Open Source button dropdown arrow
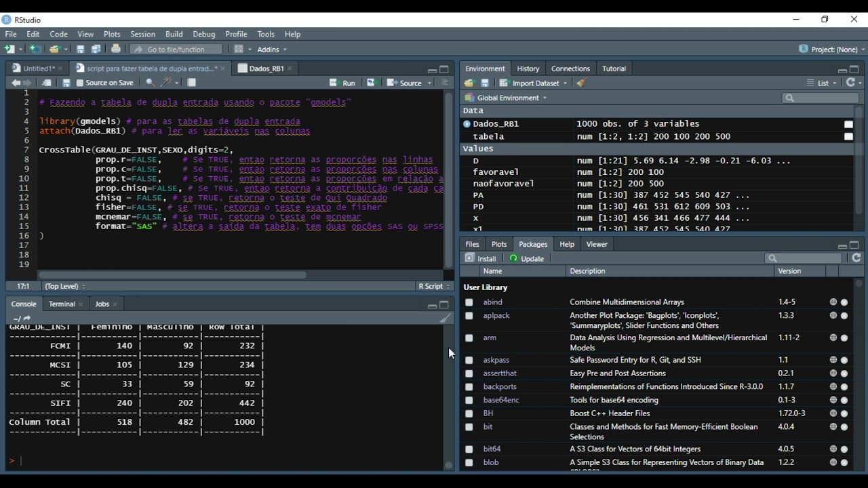Image resolution: width=868 pixels, height=488 pixels. click(x=429, y=83)
